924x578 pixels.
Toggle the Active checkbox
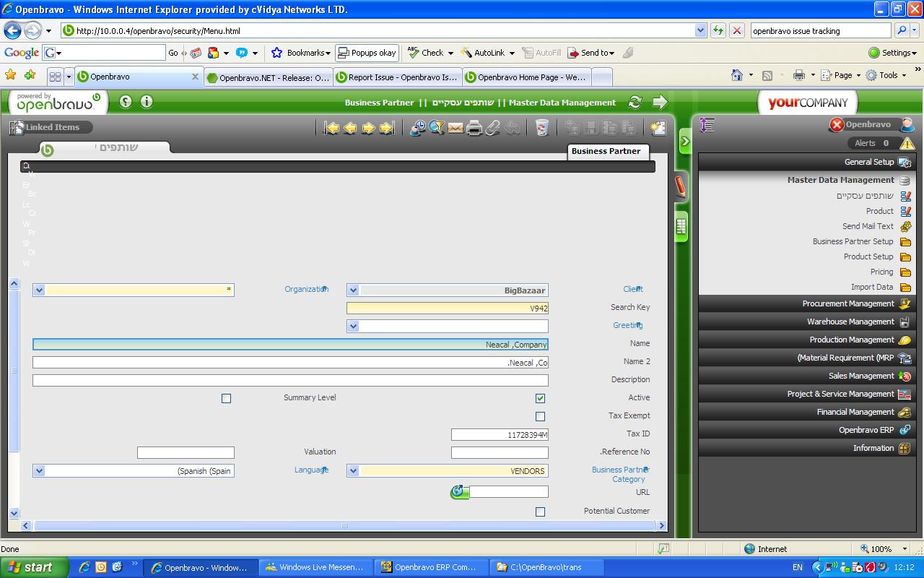(x=540, y=398)
